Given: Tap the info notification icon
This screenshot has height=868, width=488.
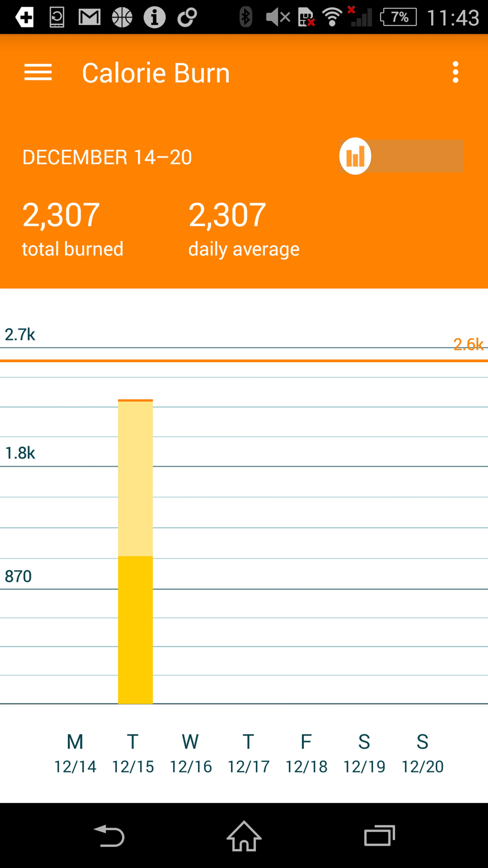Looking at the screenshot, I should pyautogui.click(x=154, y=17).
